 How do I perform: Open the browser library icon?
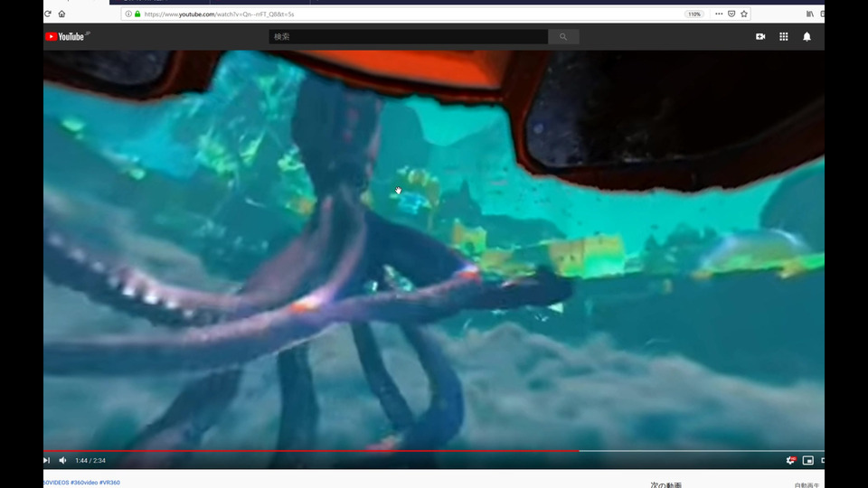tap(810, 14)
